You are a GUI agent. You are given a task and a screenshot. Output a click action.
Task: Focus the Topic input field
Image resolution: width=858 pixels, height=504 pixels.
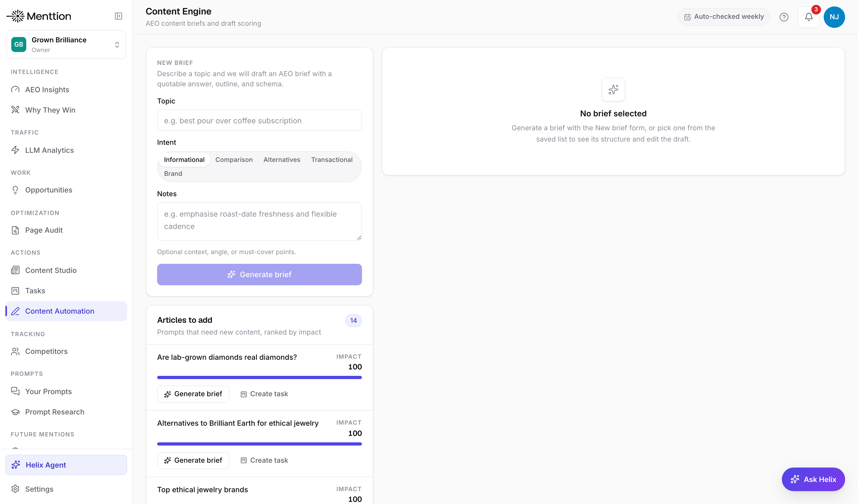pos(260,120)
